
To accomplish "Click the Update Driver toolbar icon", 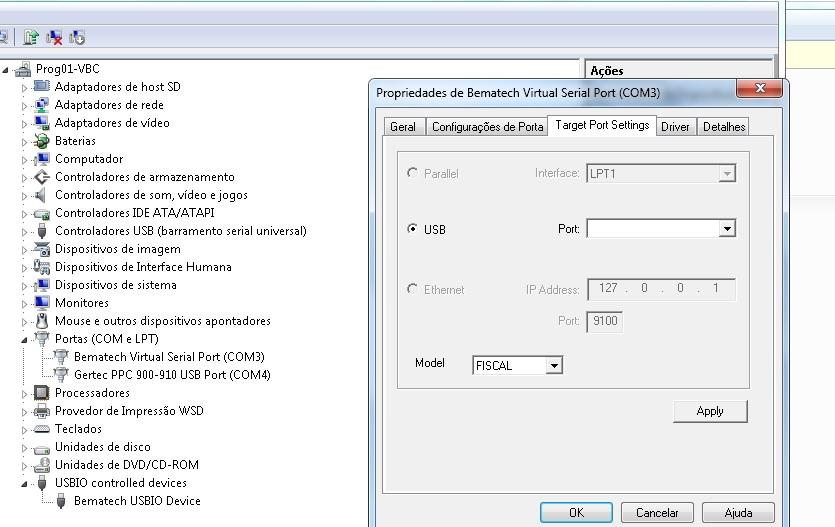I will point(31,37).
